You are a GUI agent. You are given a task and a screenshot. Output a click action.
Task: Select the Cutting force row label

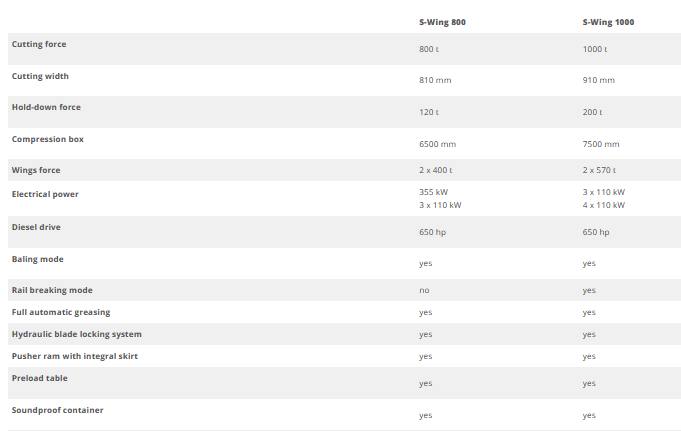pos(39,44)
